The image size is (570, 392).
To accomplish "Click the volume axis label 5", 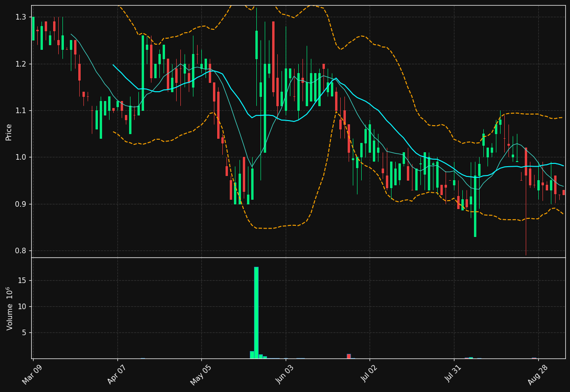I will [x=25, y=333].
